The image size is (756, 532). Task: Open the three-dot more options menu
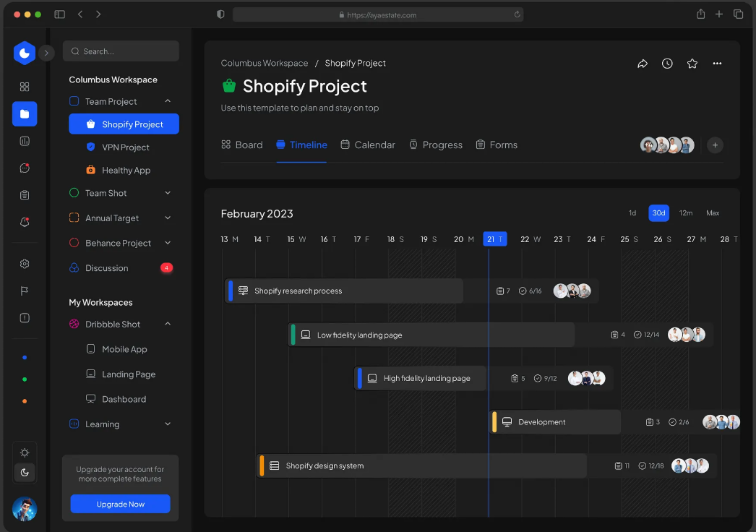click(718, 64)
